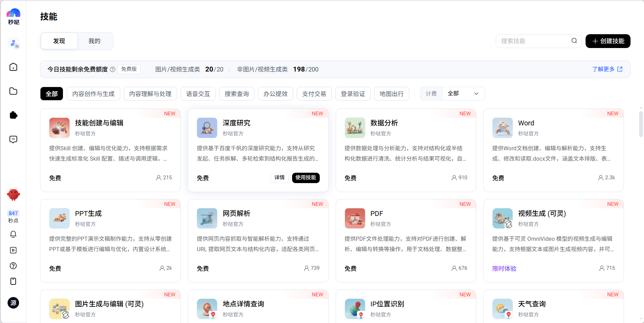The height and width of the screenshot is (323, 644).
Task: Open the user switch icon in sidebar
Action: point(13,44)
